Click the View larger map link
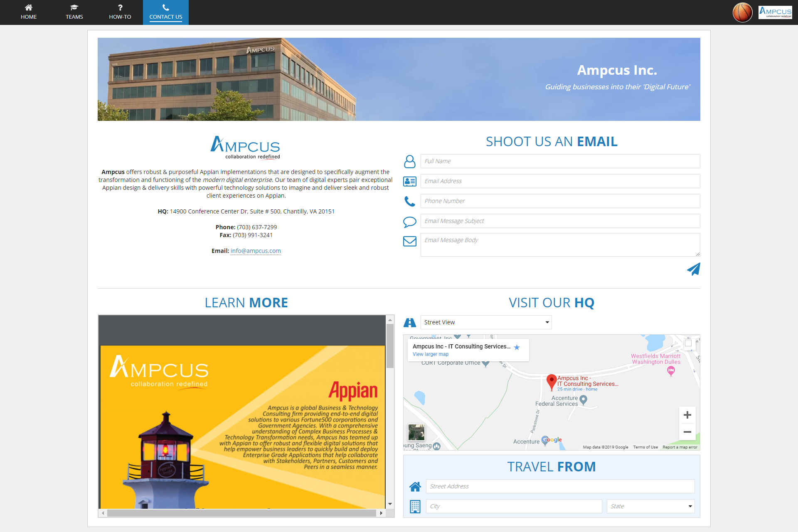This screenshot has height=532, width=798. pyautogui.click(x=431, y=354)
